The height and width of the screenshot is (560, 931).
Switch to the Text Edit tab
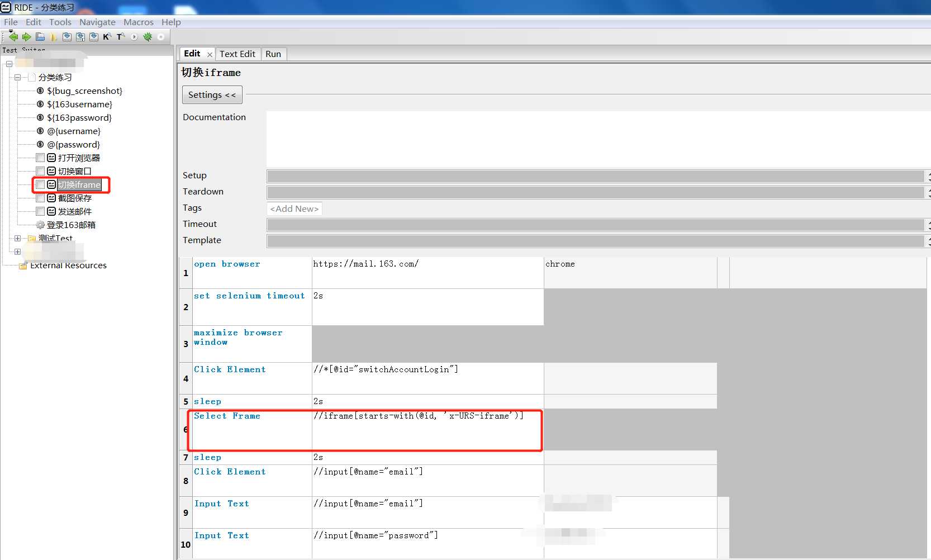pos(237,54)
